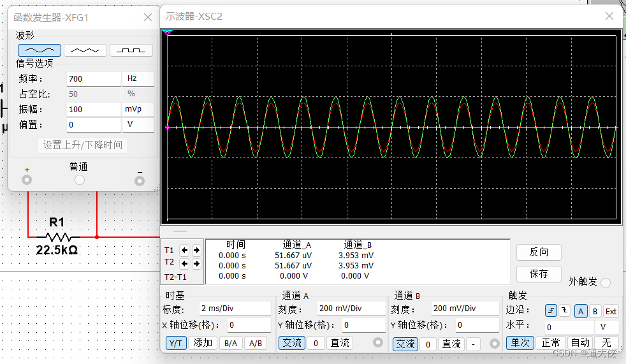Set channel B coupling to 交流 (AC)
Viewport: 626px width, 364px height.
pos(405,344)
